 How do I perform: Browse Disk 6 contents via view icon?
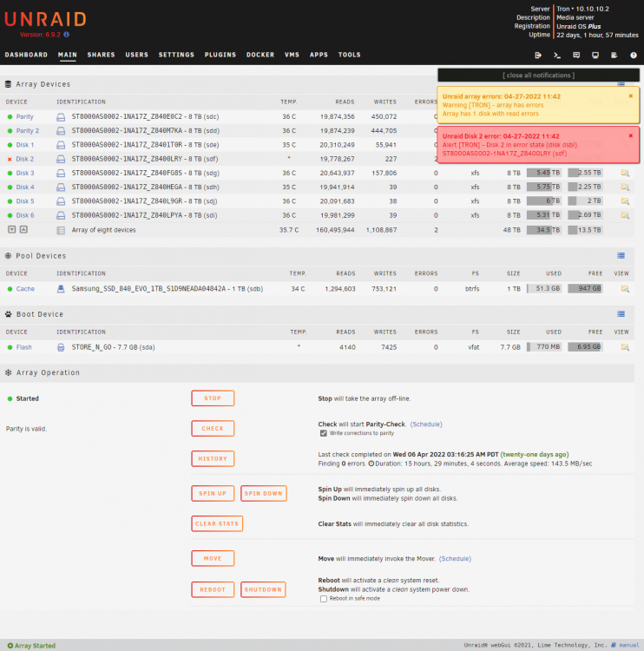[625, 215]
